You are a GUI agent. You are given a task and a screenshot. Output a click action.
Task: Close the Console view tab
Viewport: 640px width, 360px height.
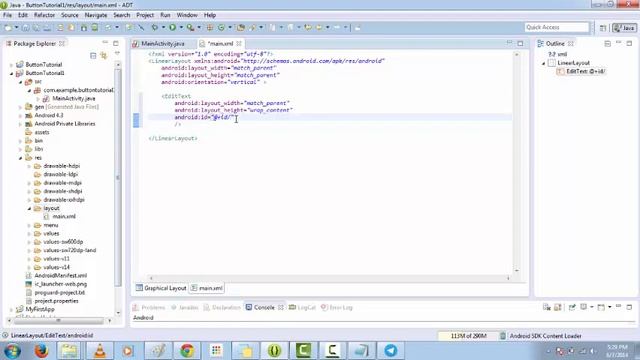281,307
